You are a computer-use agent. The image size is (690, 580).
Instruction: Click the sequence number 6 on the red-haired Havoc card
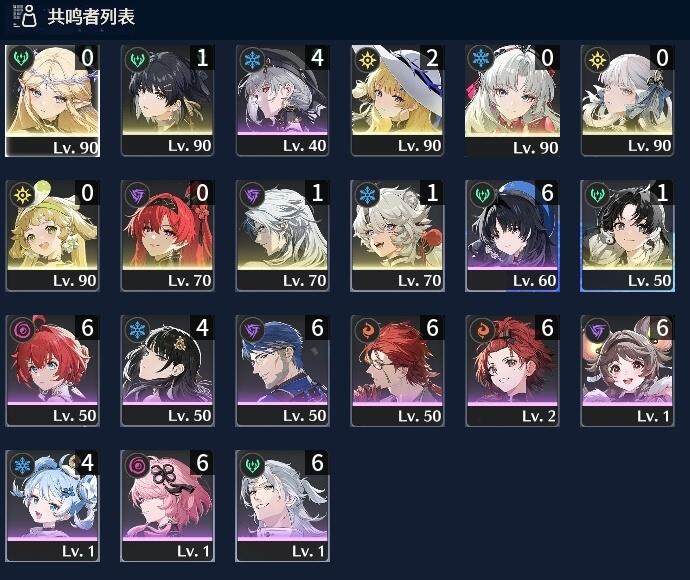(87, 327)
